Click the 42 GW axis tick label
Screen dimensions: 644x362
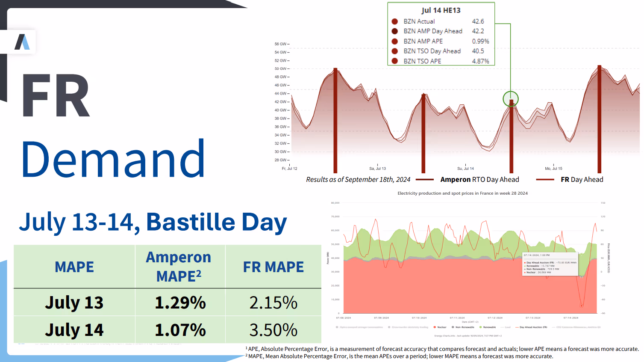point(281,102)
